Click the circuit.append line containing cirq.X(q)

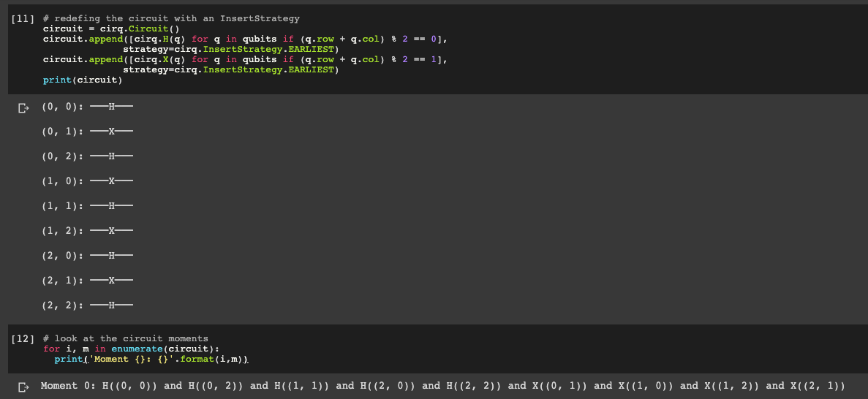coord(245,60)
